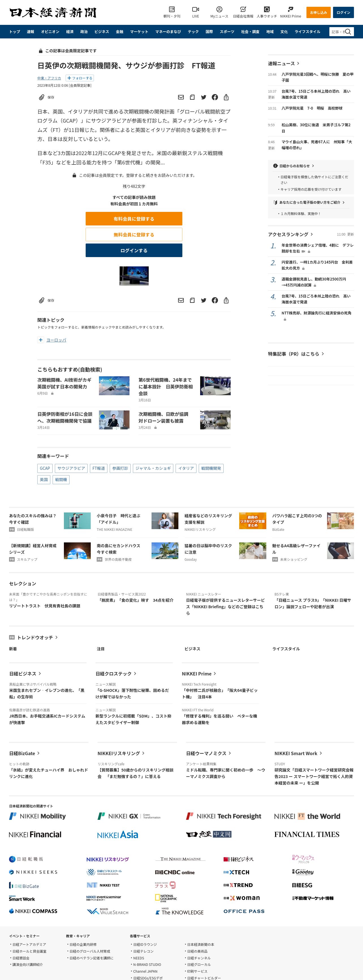
Task: Open 日経IDラウンジ footer link
Action: [x=145, y=944]
